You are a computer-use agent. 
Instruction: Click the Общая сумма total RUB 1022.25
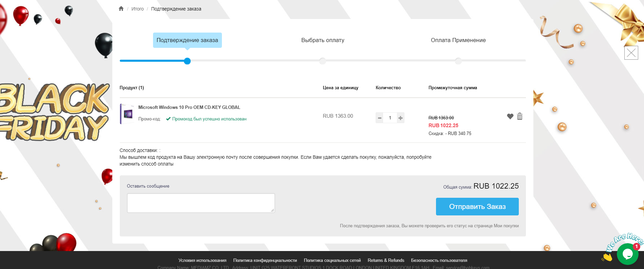click(x=496, y=186)
